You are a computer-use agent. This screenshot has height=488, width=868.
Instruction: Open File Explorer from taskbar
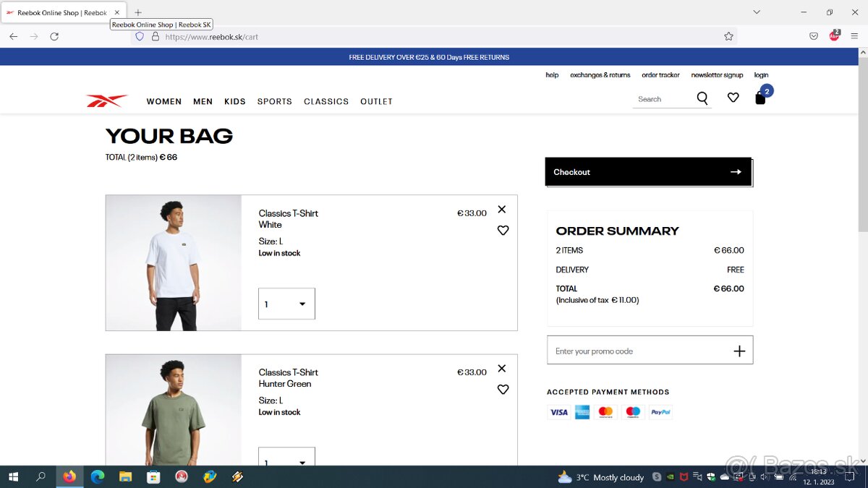pos(125,477)
